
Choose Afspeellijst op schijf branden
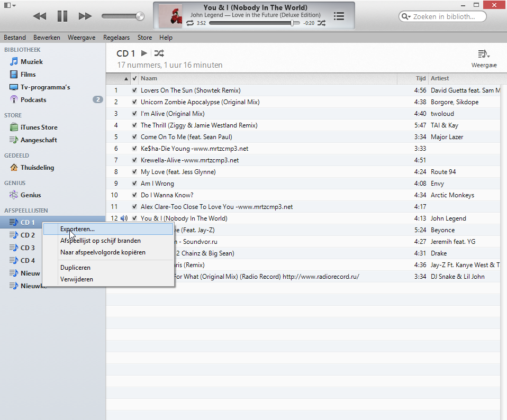tap(108, 241)
